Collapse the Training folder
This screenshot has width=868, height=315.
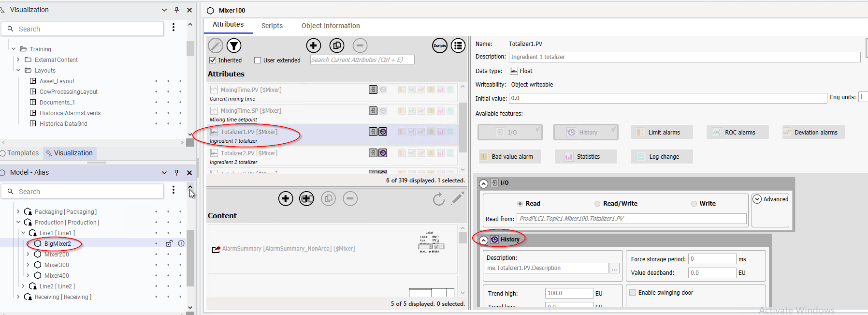pyautogui.click(x=14, y=49)
